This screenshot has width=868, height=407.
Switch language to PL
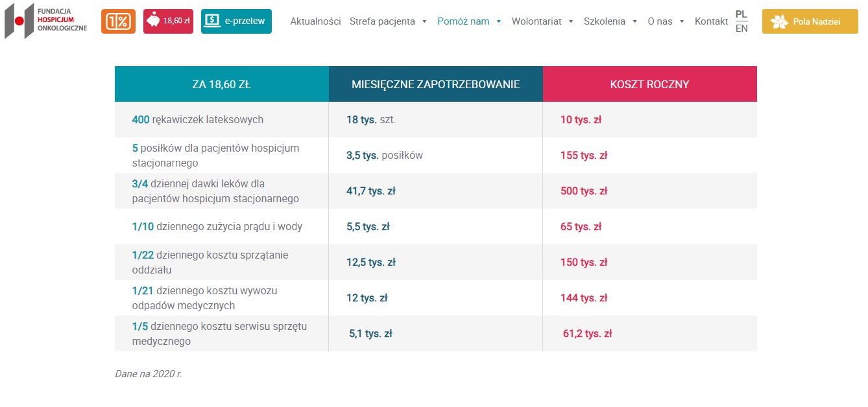click(741, 14)
